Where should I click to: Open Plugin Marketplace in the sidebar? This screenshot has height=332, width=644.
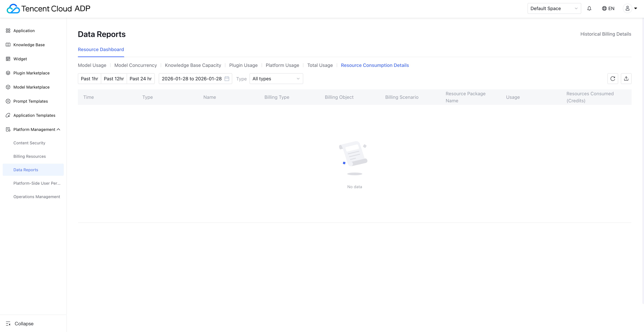click(x=32, y=73)
